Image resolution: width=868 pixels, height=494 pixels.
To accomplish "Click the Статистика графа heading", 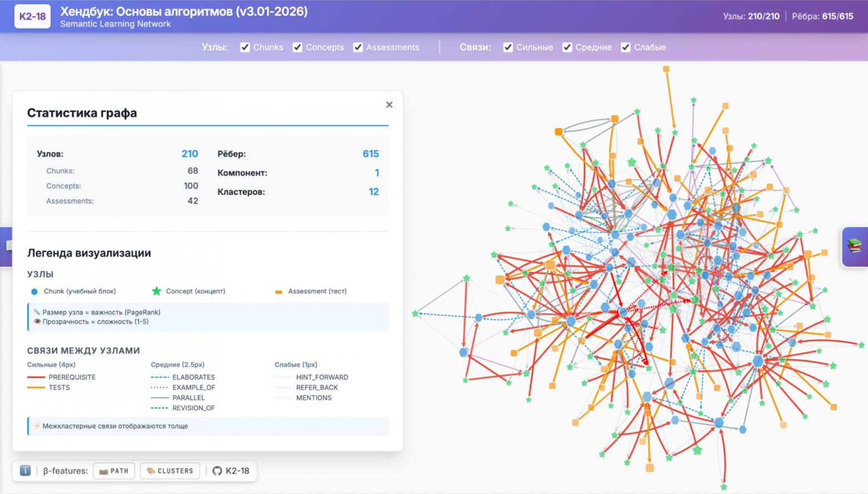I will (x=82, y=113).
